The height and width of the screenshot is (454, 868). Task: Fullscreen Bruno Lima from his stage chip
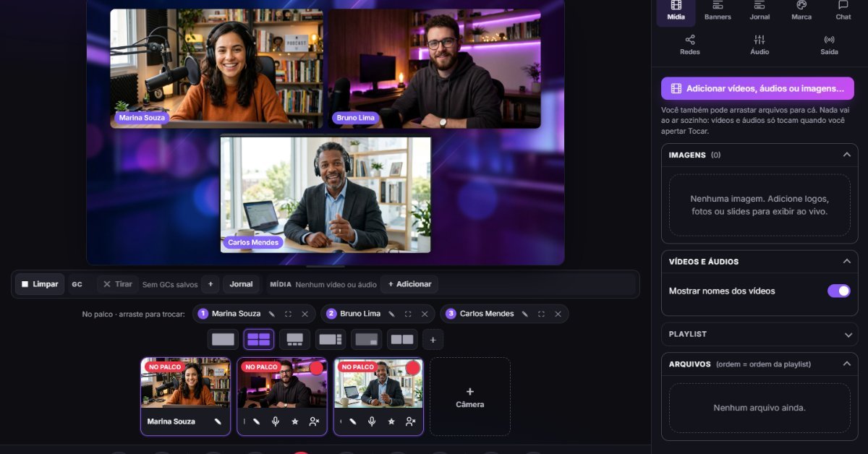click(x=408, y=314)
